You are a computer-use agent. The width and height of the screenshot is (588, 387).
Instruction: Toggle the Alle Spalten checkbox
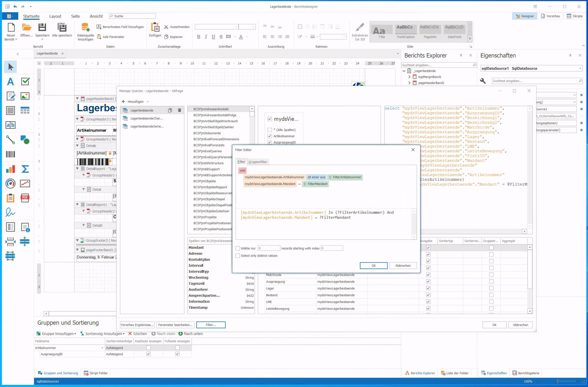click(270, 130)
